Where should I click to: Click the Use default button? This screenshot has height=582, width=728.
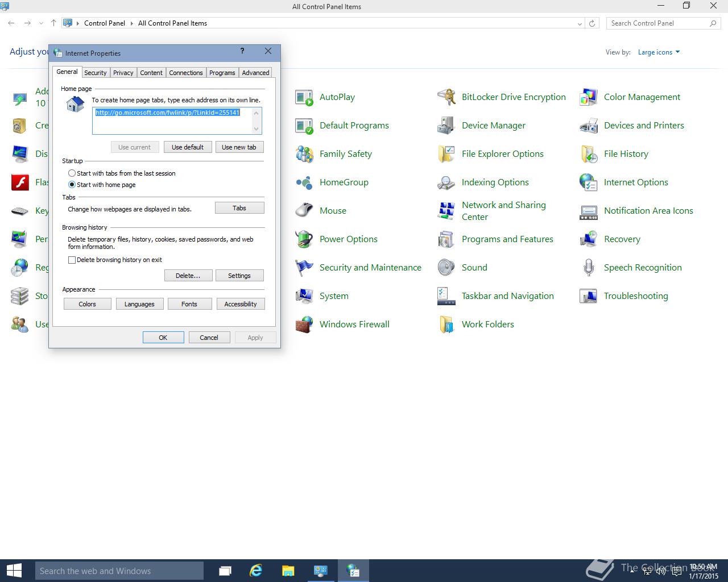tap(188, 147)
